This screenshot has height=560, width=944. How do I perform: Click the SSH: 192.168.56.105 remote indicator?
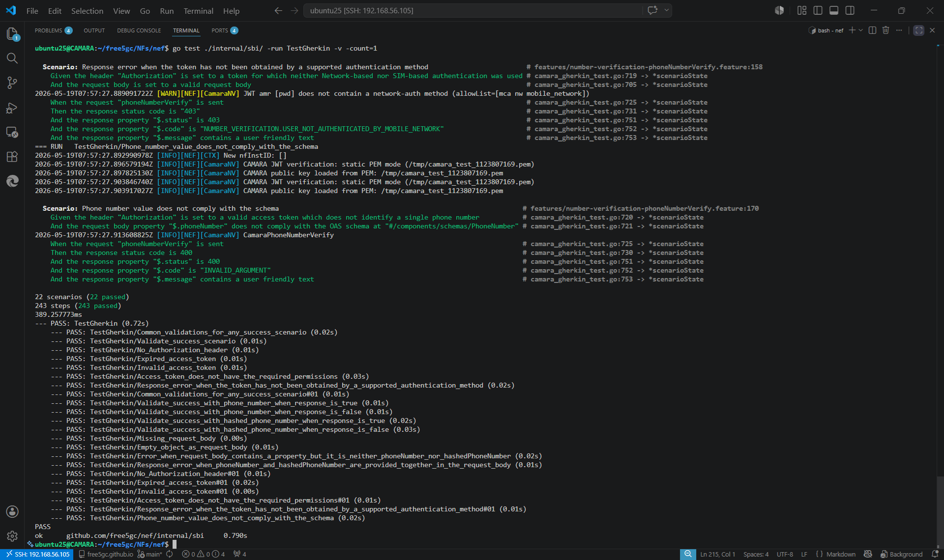pos(37,554)
